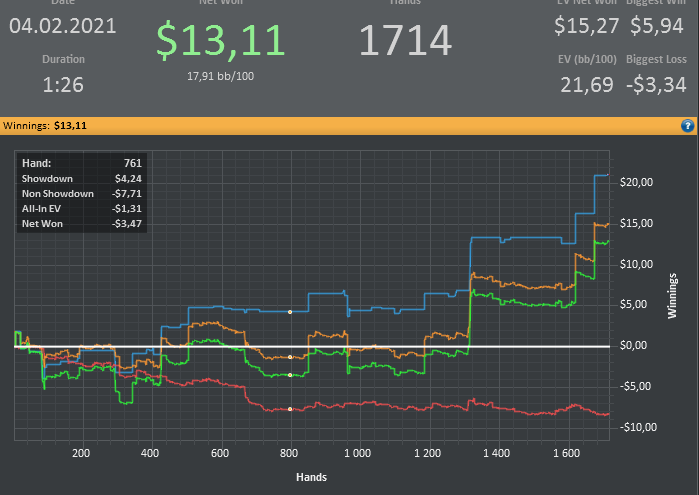Click the session duration 1:26
The width and height of the screenshot is (699, 495).
(x=63, y=85)
